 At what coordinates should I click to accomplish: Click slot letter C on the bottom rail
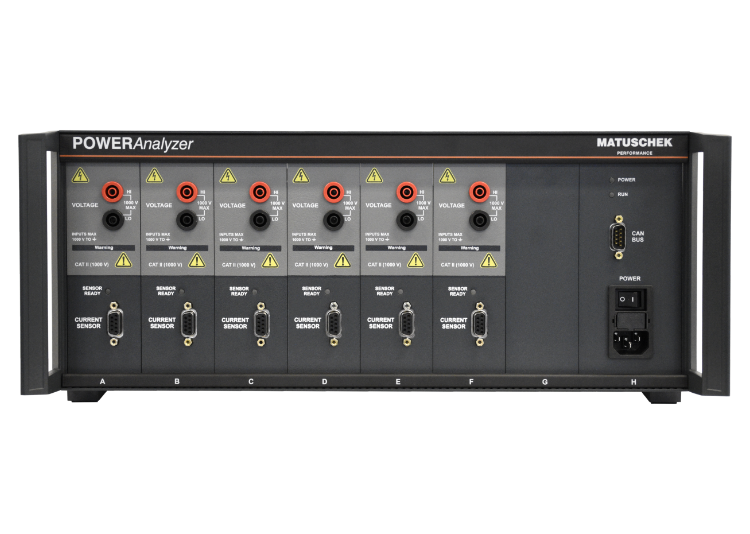pyautogui.click(x=251, y=381)
